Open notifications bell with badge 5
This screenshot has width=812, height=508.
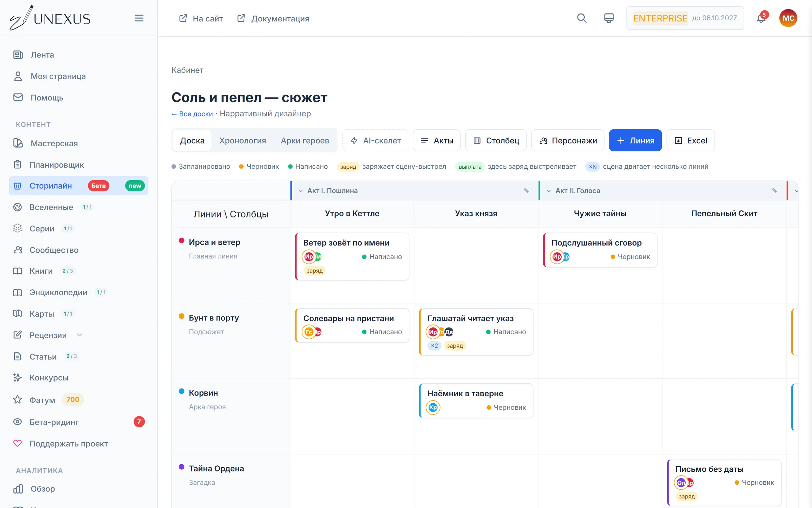[761, 18]
